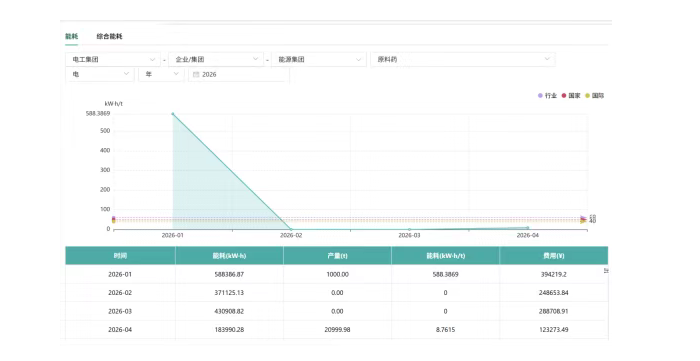The image size is (700, 361).
Task: Click the 588386.87 energy value cell
Action: click(229, 274)
